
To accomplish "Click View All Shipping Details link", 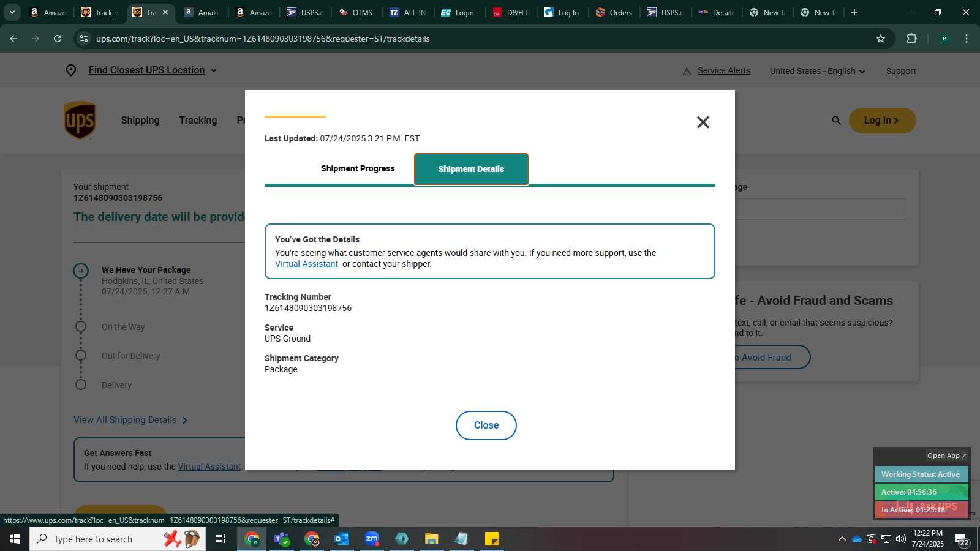I will point(130,420).
